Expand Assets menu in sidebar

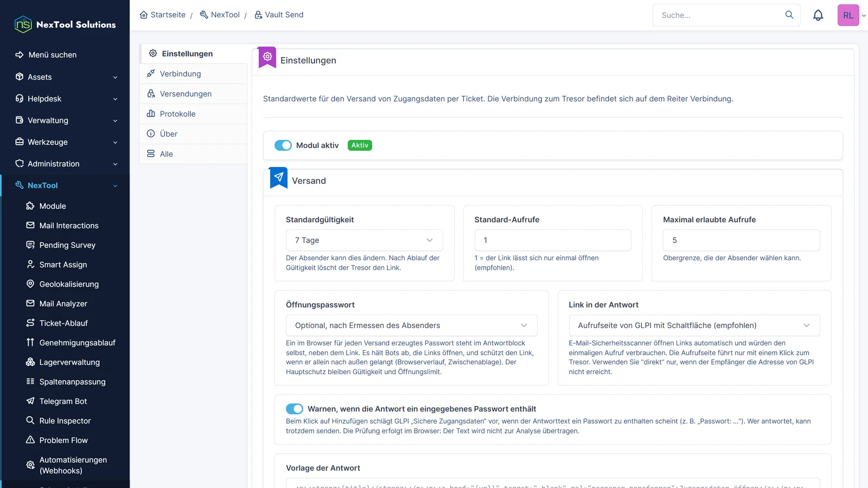(65, 77)
